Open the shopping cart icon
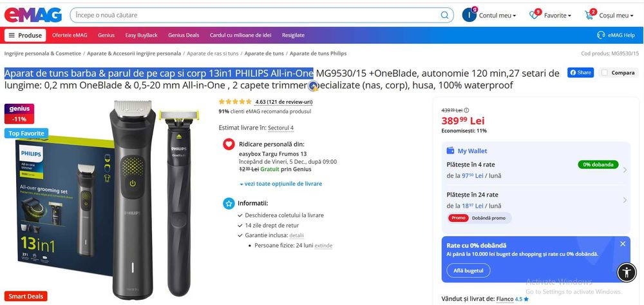Screen dimensions: 644x305 pos(589,15)
